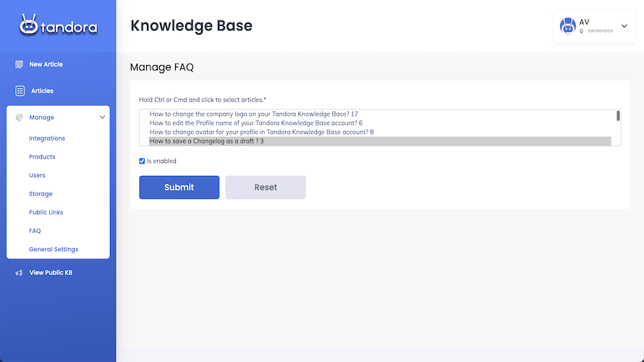Image resolution: width=644 pixels, height=362 pixels.
Task: Click the article list scrollbar thumb
Action: [618, 116]
